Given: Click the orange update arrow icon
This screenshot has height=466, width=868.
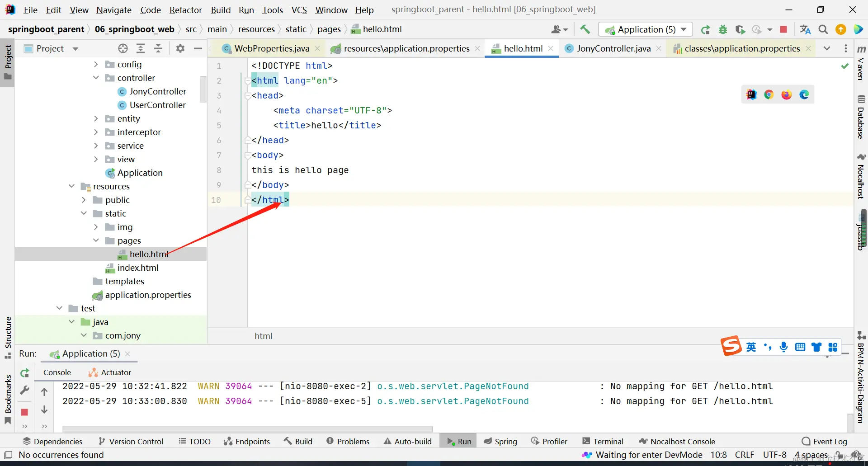Looking at the screenshot, I should (841, 30).
